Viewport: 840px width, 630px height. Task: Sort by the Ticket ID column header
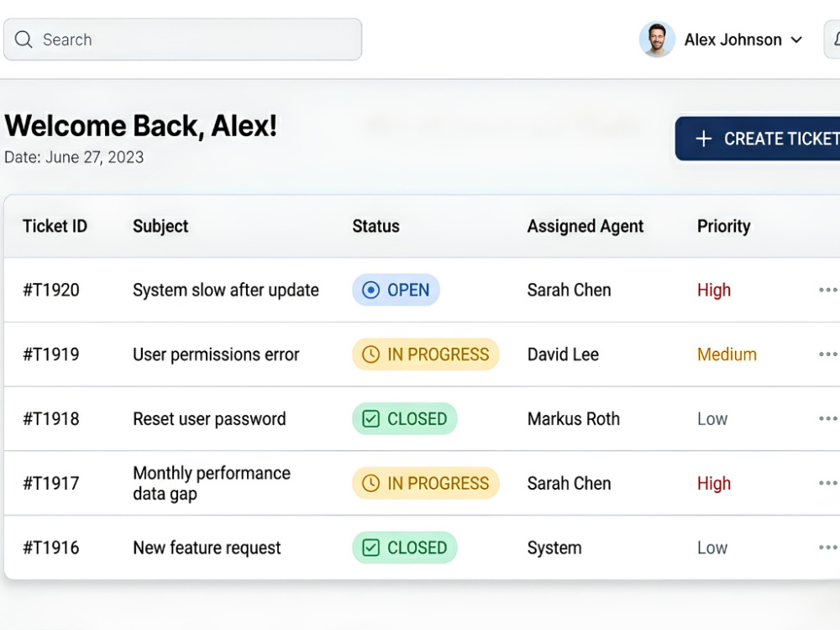pyautogui.click(x=55, y=226)
